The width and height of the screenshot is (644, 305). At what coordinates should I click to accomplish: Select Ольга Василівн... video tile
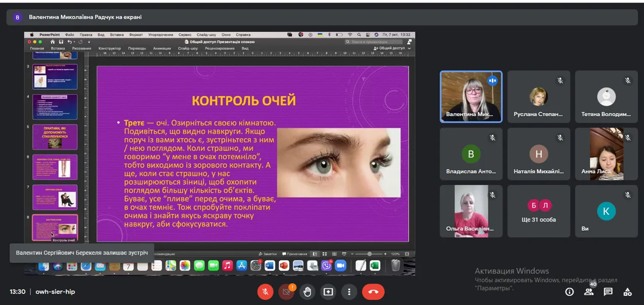pyautogui.click(x=471, y=211)
